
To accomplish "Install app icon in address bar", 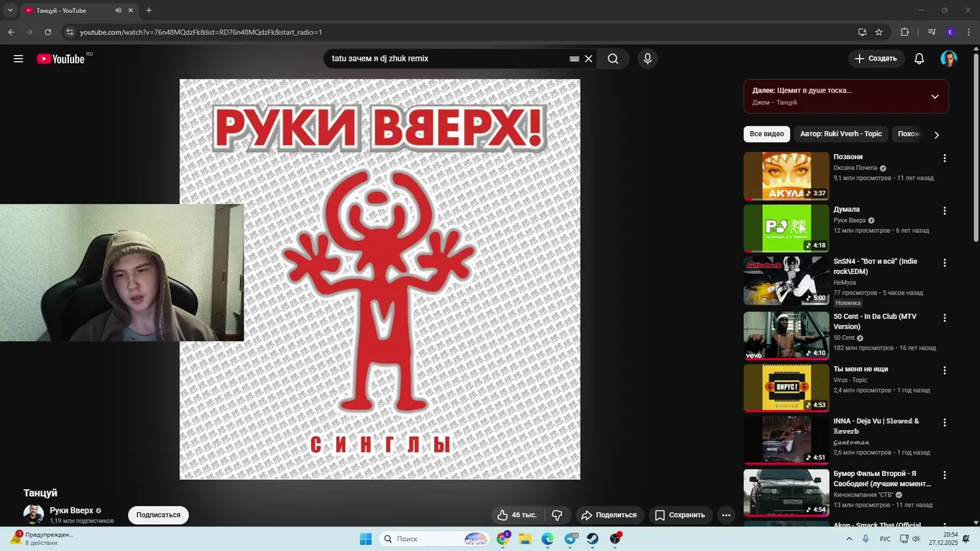I will click(862, 32).
